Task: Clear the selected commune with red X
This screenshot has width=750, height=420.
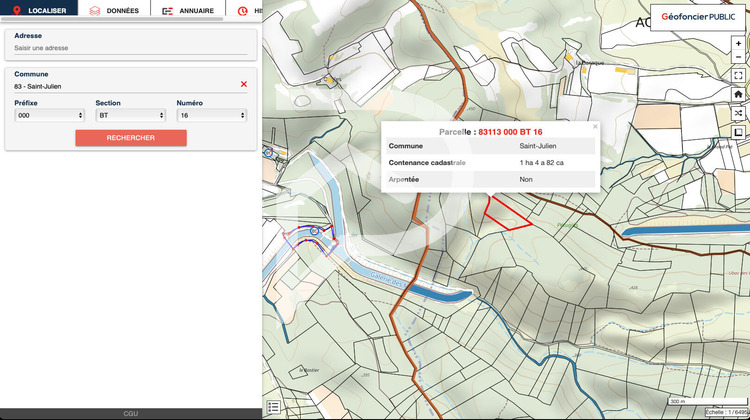Action: point(244,85)
